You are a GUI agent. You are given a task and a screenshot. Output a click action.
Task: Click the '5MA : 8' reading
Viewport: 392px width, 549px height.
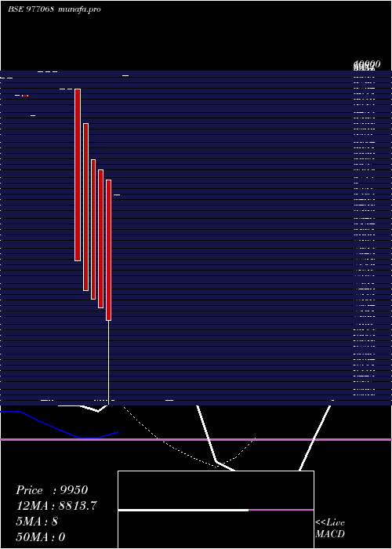37,522
